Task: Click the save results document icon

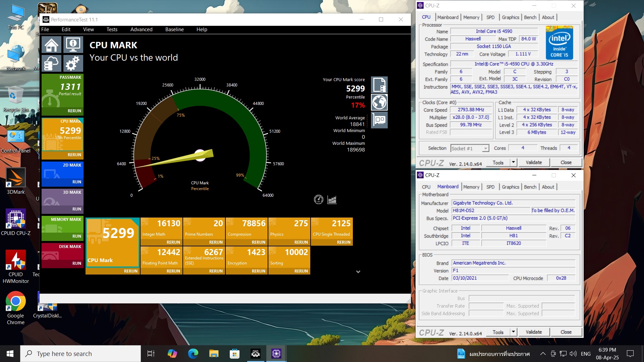Action: pyautogui.click(x=379, y=85)
